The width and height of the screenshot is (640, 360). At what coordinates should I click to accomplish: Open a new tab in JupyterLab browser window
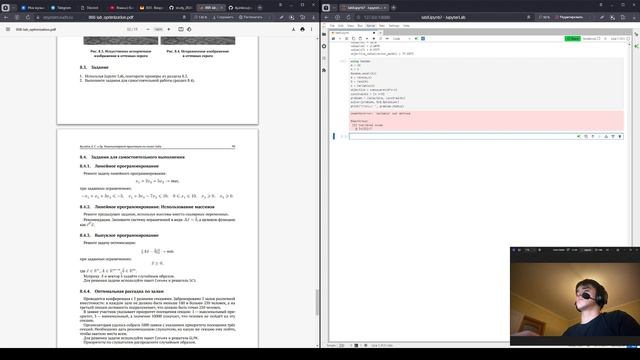[x=393, y=7]
